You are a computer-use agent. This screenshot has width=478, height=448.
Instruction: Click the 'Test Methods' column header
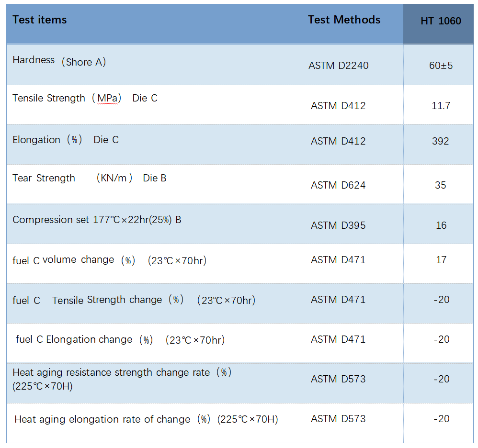[344, 20]
